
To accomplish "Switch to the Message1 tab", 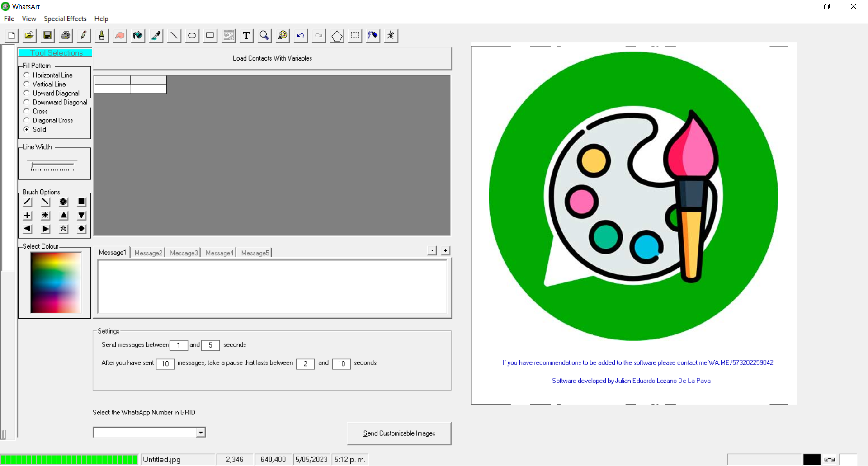I will 113,253.
